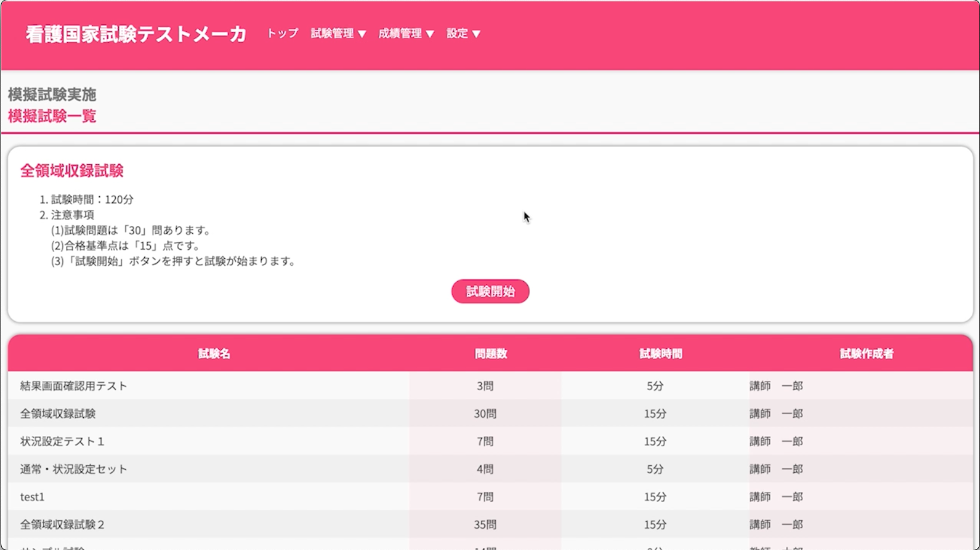Click the 問題数 column header
Screen dimensions: 980x550
[x=491, y=353]
